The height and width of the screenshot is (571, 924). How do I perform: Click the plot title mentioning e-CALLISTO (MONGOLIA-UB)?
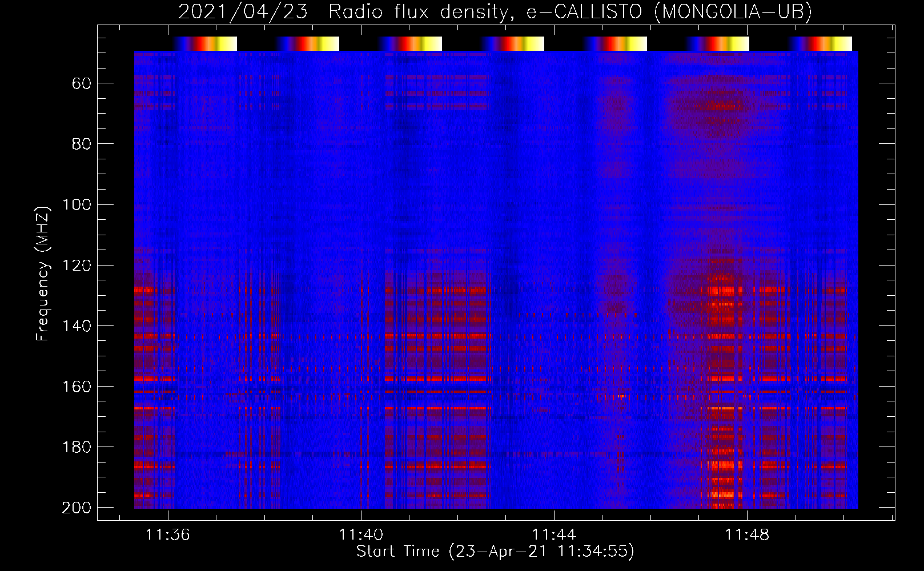coord(495,11)
